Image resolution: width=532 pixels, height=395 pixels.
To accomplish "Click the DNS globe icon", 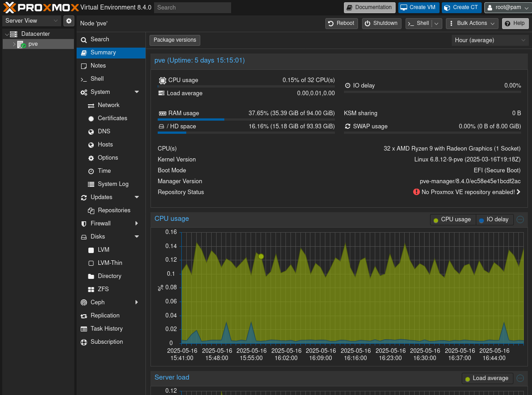I will pyautogui.click(x=91, y=132).
